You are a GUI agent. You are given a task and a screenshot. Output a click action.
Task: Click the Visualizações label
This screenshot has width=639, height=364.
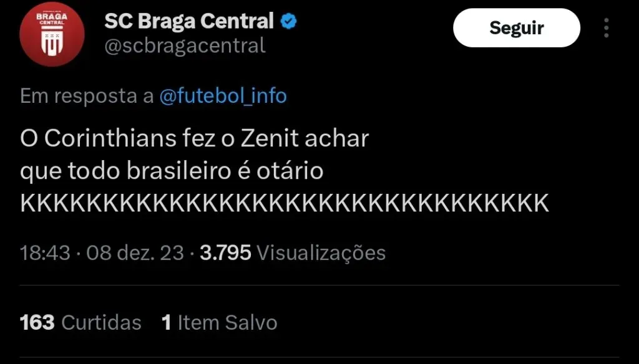point(321,252)
